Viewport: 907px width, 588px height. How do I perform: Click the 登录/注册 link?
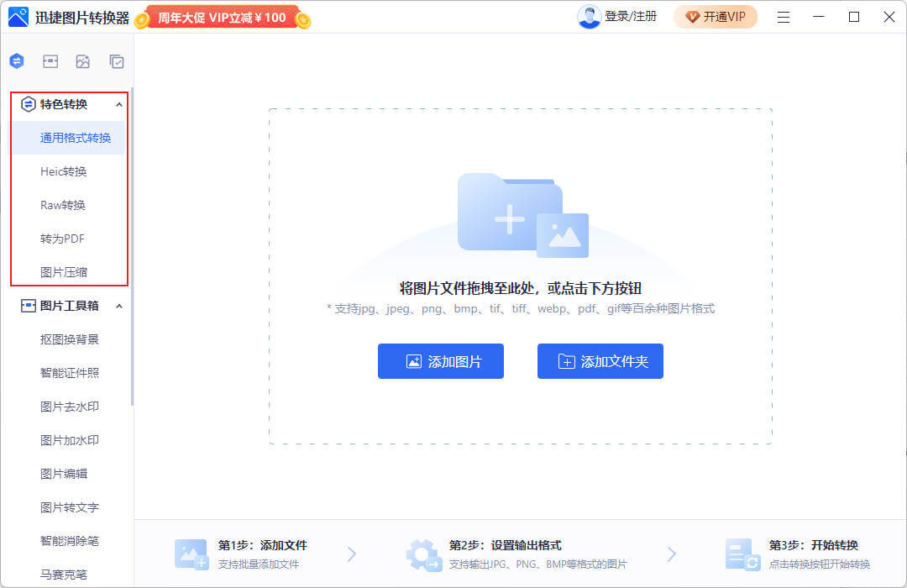[631, 17]
